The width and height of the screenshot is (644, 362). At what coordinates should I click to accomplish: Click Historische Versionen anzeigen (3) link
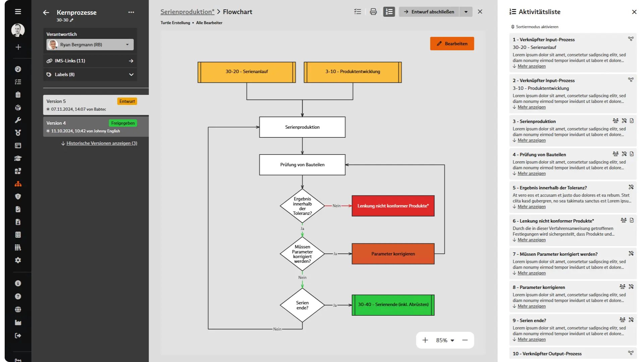(x=102, y=143)
